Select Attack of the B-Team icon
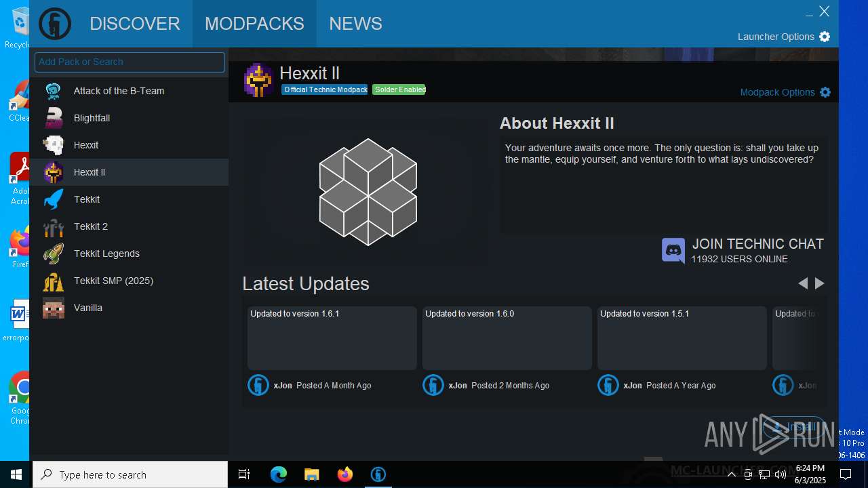 tap(54, 91)
